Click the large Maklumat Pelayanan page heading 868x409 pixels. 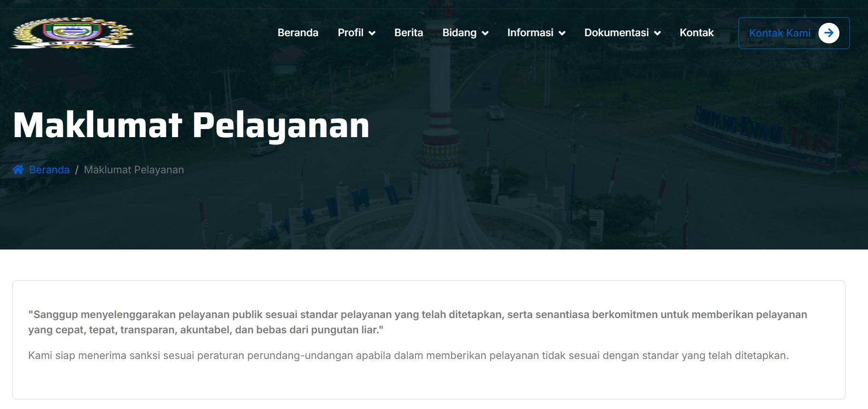tap(191, 125)
